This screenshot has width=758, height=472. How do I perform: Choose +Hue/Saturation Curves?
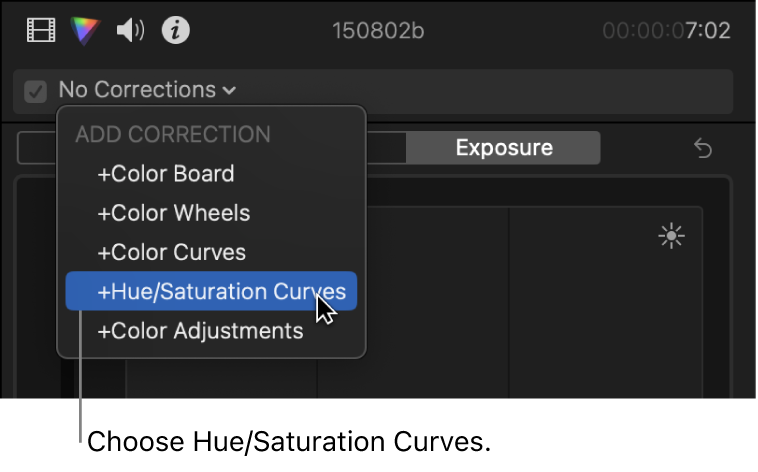coord(221,292)
